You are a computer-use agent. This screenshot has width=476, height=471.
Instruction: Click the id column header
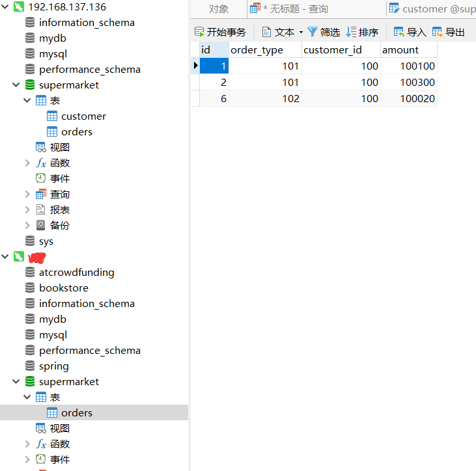click(214, 49)
